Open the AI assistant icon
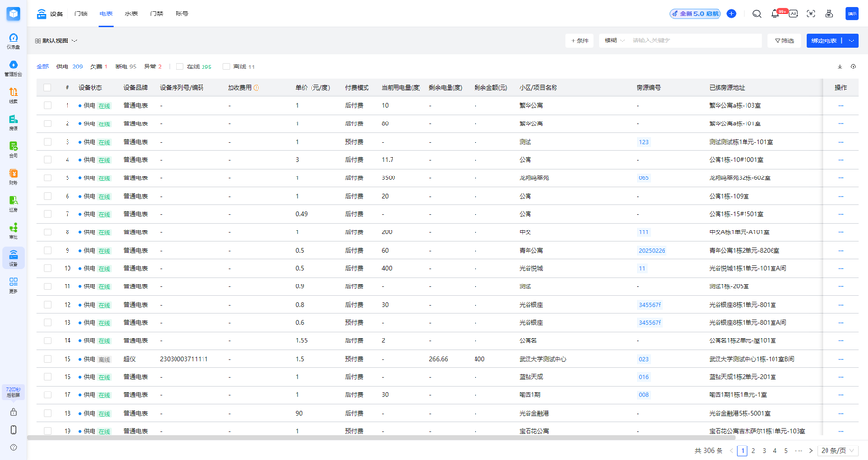Viewport: 868px width, 460px height. tap(793, 14)
